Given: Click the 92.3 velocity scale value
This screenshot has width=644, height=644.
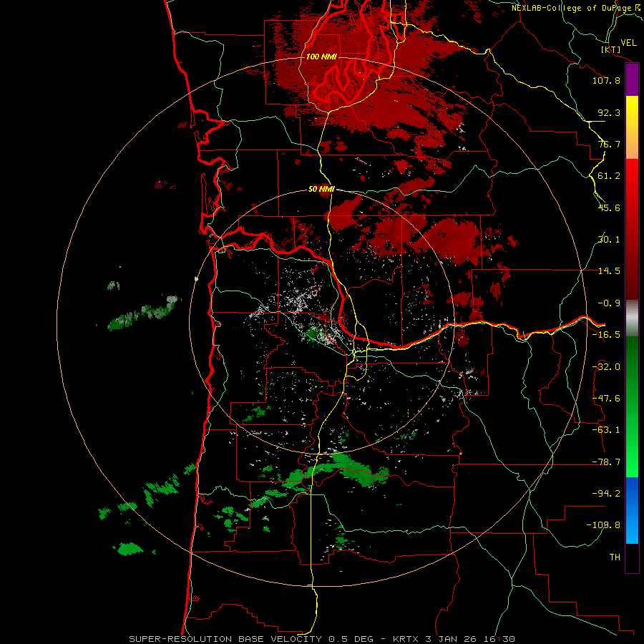Looking at the screenshot, I should (x=609, y=112).
